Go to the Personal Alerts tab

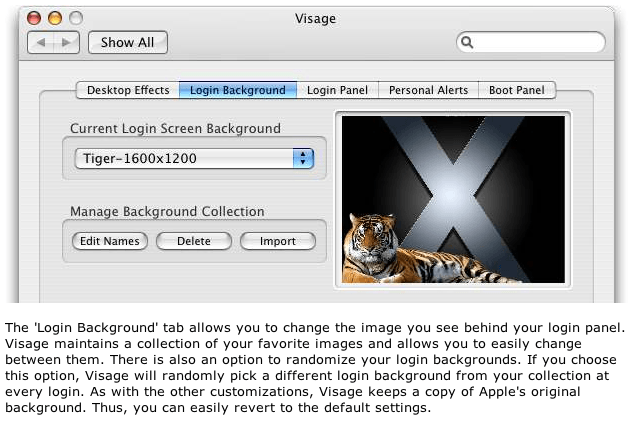428,90
